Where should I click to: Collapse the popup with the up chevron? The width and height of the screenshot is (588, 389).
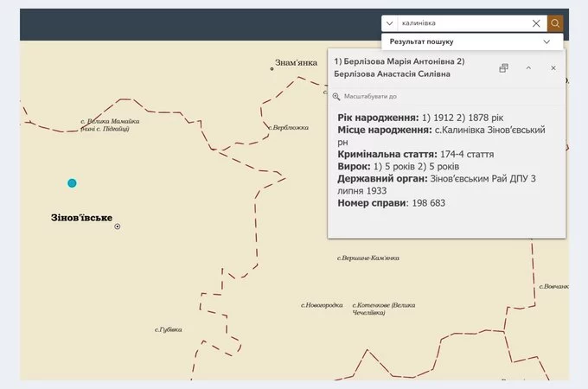tap(528, 67)
